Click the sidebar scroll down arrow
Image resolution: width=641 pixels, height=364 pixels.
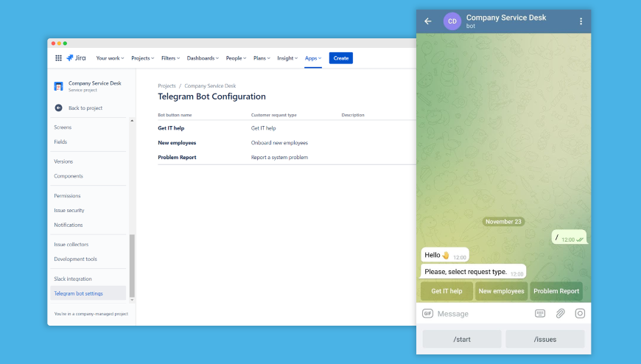pos(132,300)
